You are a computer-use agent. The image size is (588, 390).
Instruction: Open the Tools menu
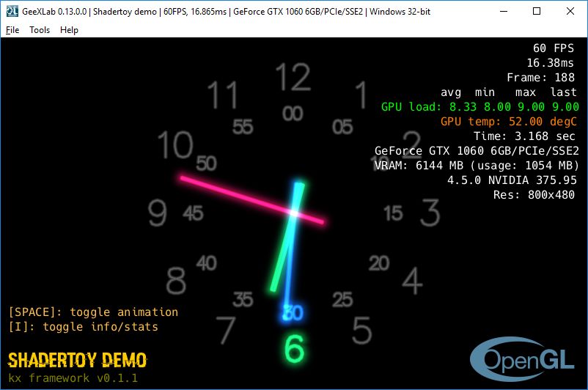40,30
